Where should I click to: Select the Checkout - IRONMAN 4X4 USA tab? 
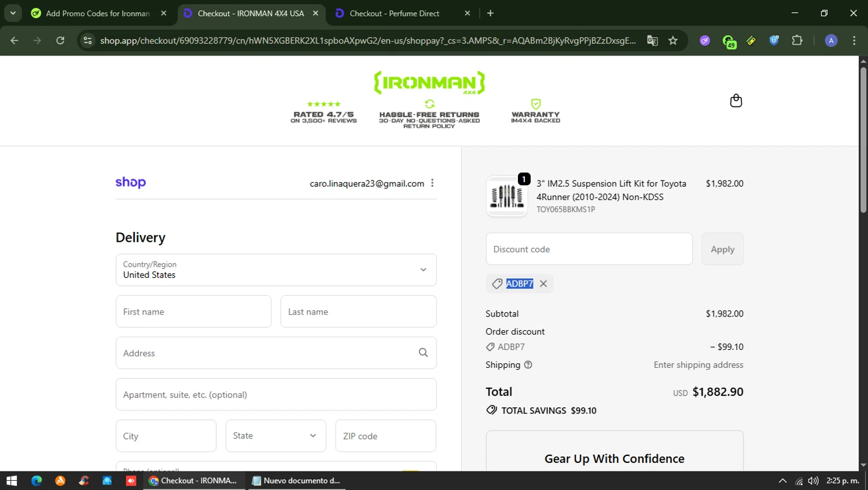pyautogui.click(x=251, y=13)
